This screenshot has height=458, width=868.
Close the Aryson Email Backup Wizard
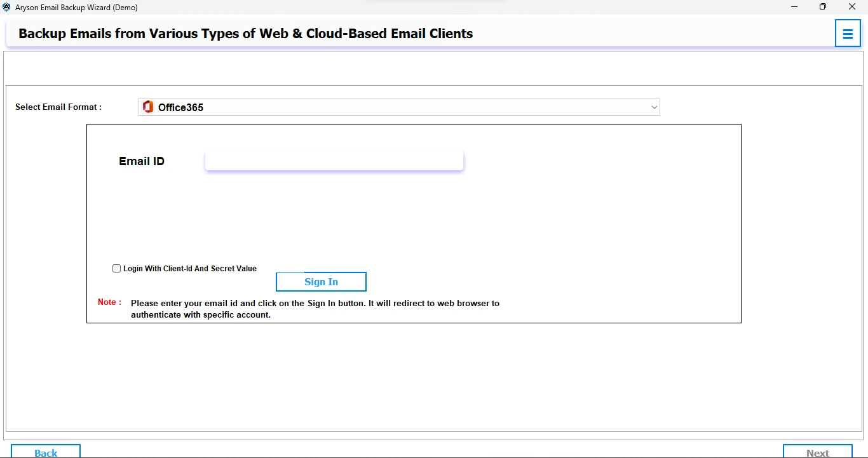(851, 7)
